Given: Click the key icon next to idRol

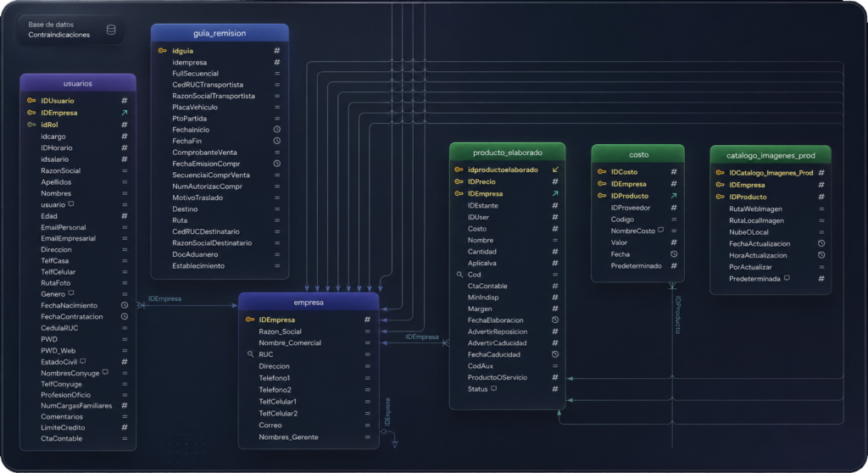Looking at the screenshot, I should [x=31, y=125].
